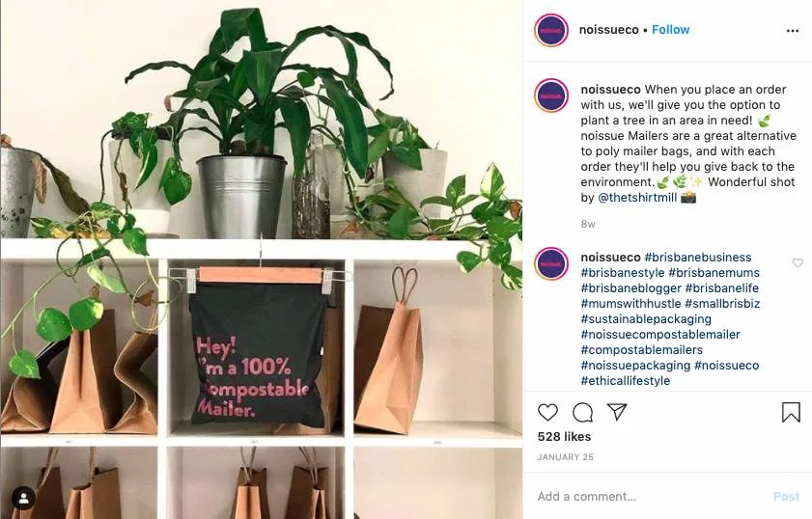Submit comment with Post button
812x519 pixels.
point(786,497)
